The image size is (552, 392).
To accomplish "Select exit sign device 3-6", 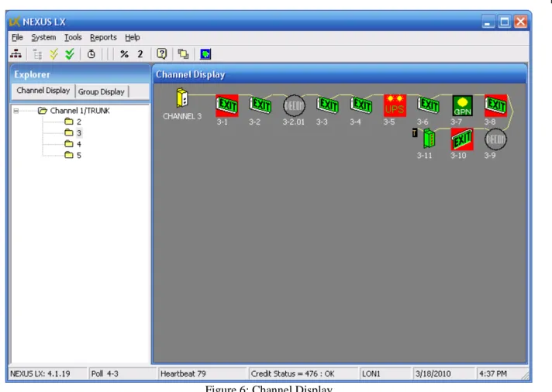I will pos(429,105).
